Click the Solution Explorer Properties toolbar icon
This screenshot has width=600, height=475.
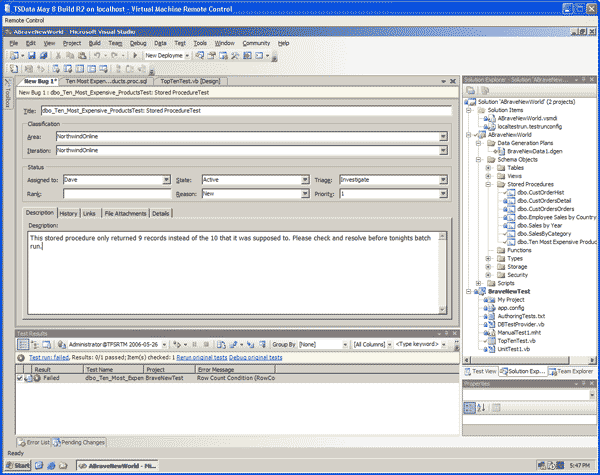pos(471,91)
